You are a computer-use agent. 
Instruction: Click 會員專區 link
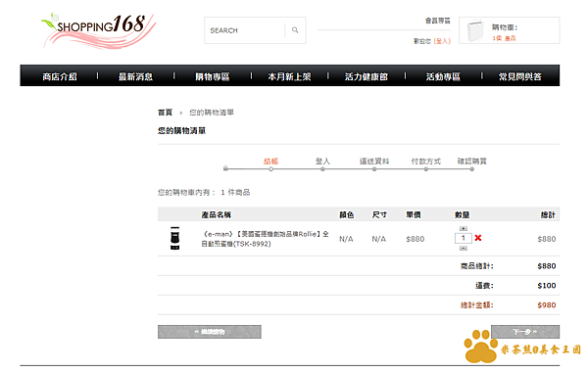pyautogui.click(x=438, y=21)
